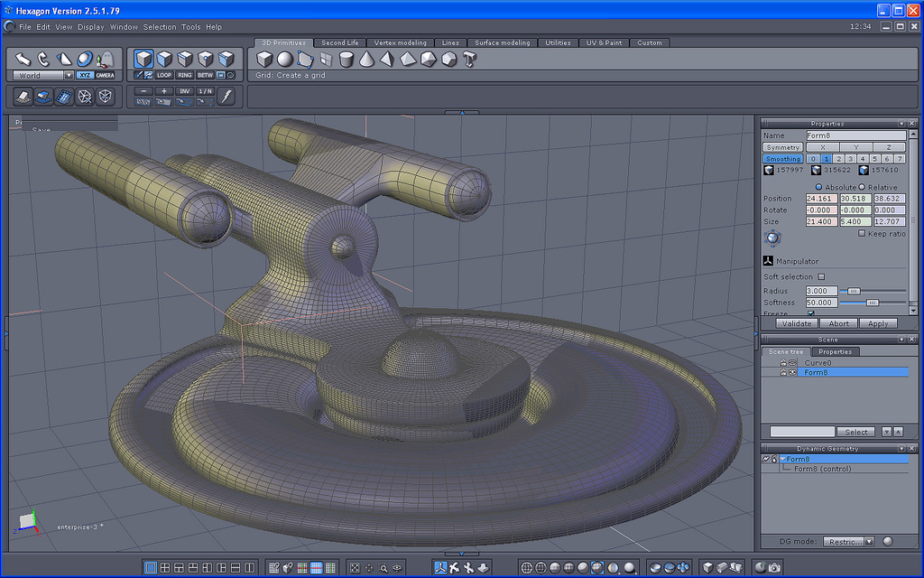Adjust the Softness slider
The height and width of the screenshot is (578, 924).
[x=873, y=303]
